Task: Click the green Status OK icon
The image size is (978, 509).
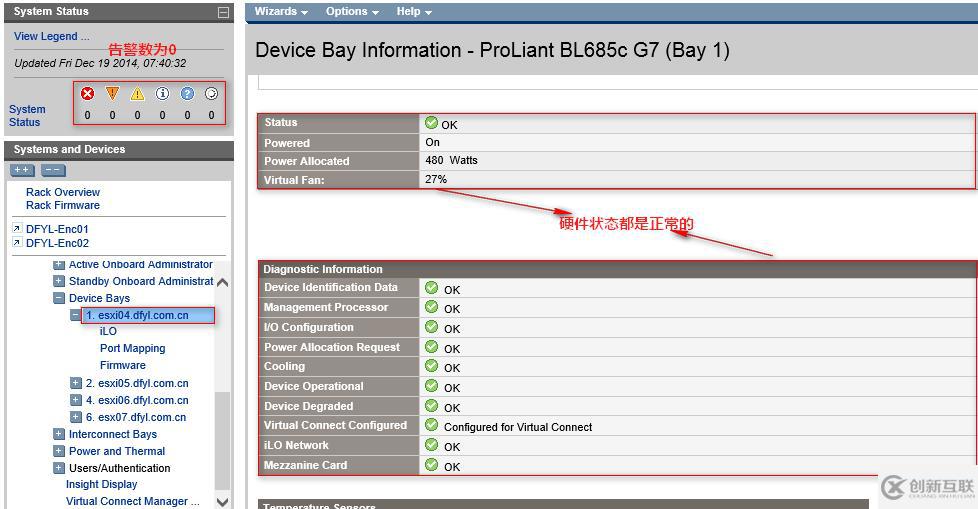Action: [x=432, y=123]
